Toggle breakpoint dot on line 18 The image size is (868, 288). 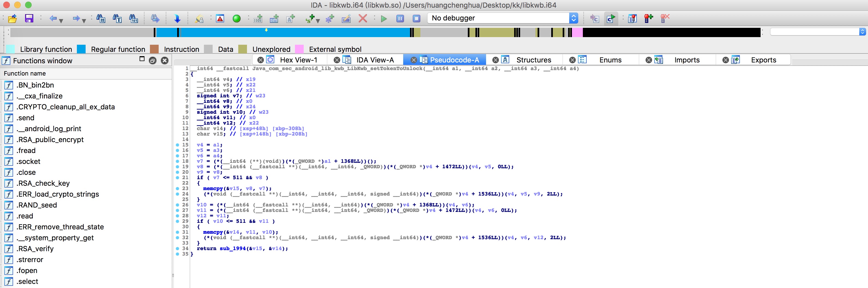pos(177,161)
